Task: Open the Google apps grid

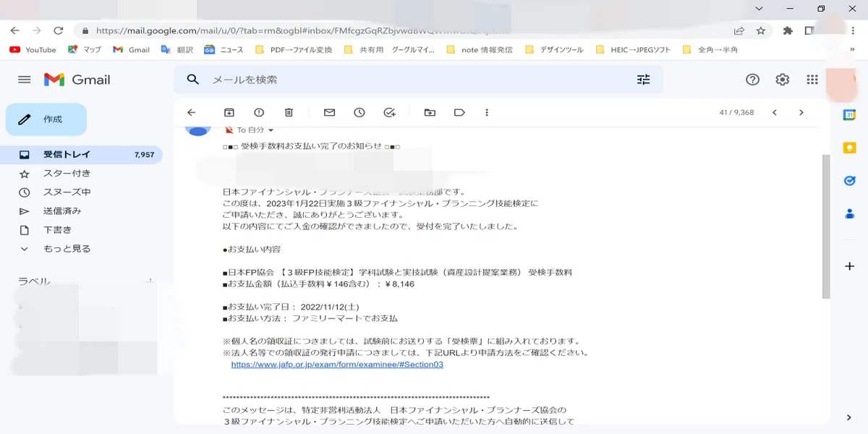Action: [812, 80]
